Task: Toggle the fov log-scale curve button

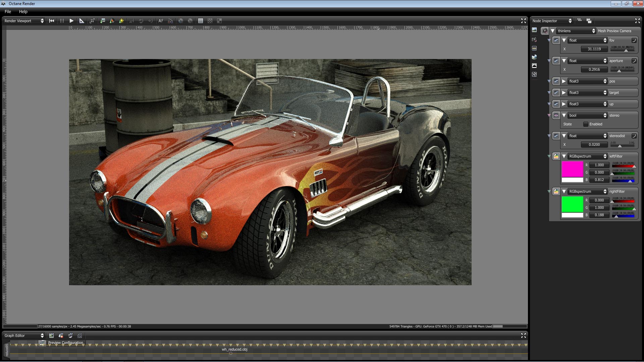Action: coord(634,40)
